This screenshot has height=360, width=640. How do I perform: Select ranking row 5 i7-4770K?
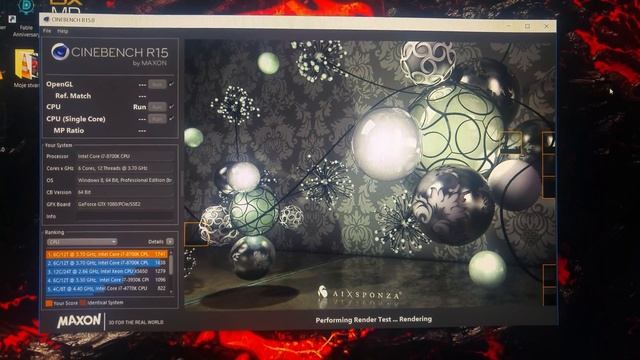[x=107, y=289]
